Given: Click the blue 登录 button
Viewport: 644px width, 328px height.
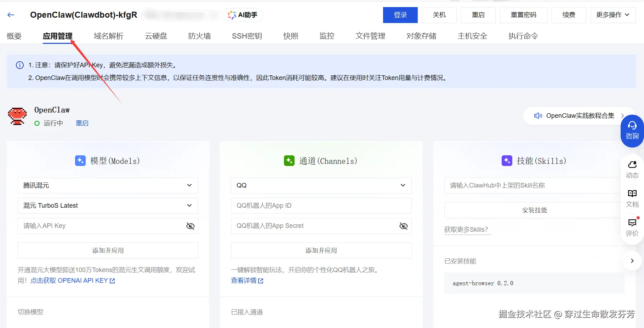Looking at the screenshot, I should (x=400, y=15).
